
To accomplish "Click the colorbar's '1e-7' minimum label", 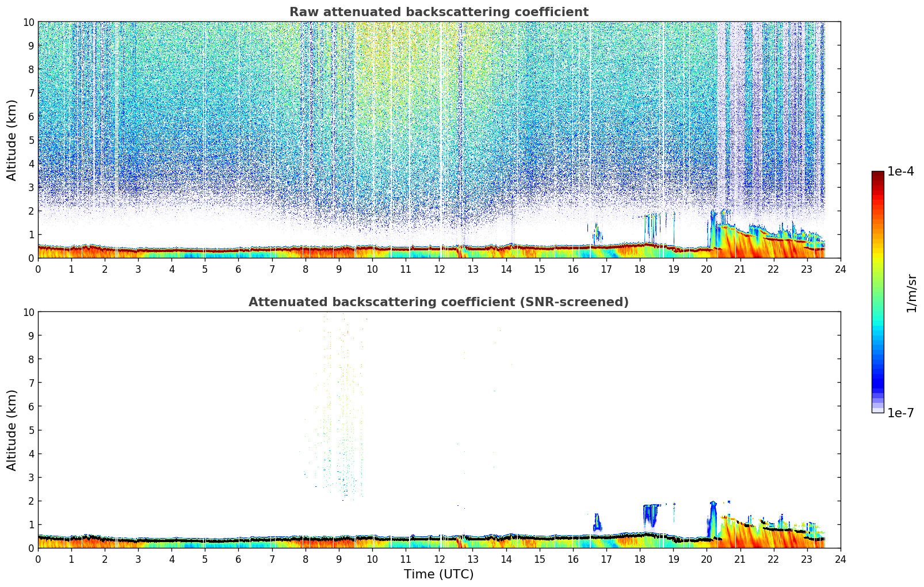I will (900, 413).
